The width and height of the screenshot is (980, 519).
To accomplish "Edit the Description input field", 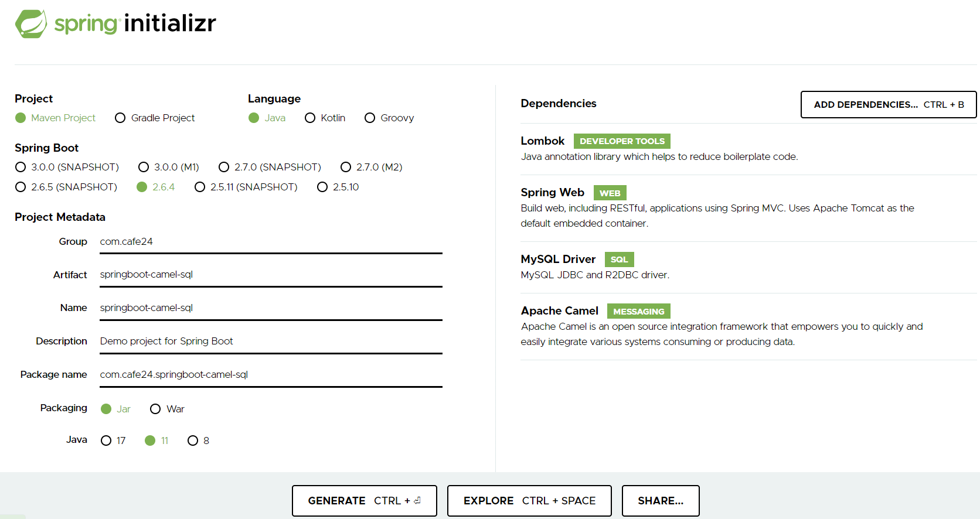I will 271,342.
